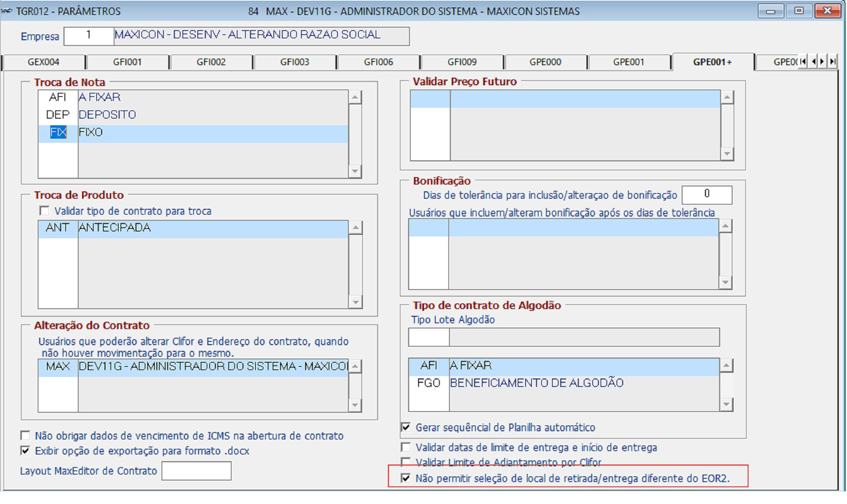Select BENEFICIAMENTO DE ALGODÃO contract type row
The height and width of the screenshot is (504, 847).
[x=564, y=383]
